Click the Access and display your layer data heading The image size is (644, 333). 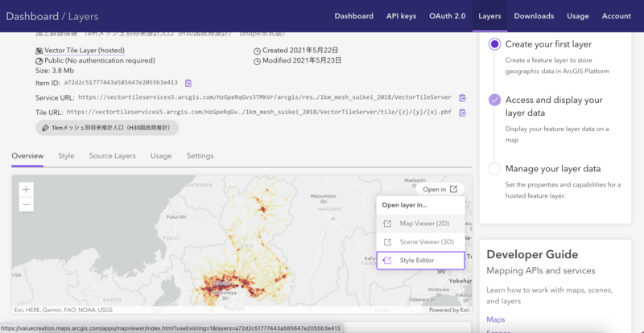(554, 106)
